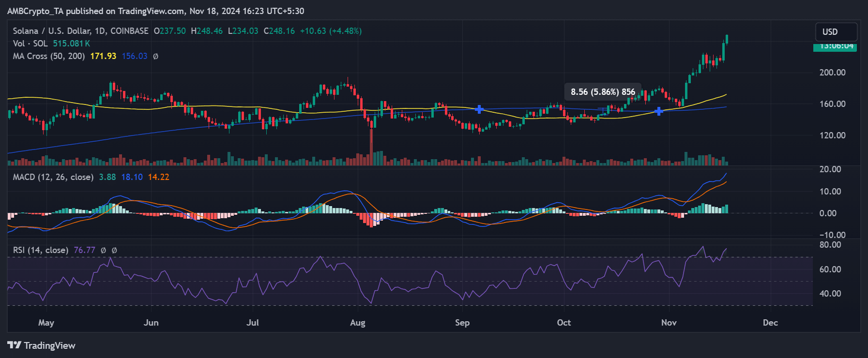Click the MACD axis label 0.00

pyautogui.click(x=828, y=213)
